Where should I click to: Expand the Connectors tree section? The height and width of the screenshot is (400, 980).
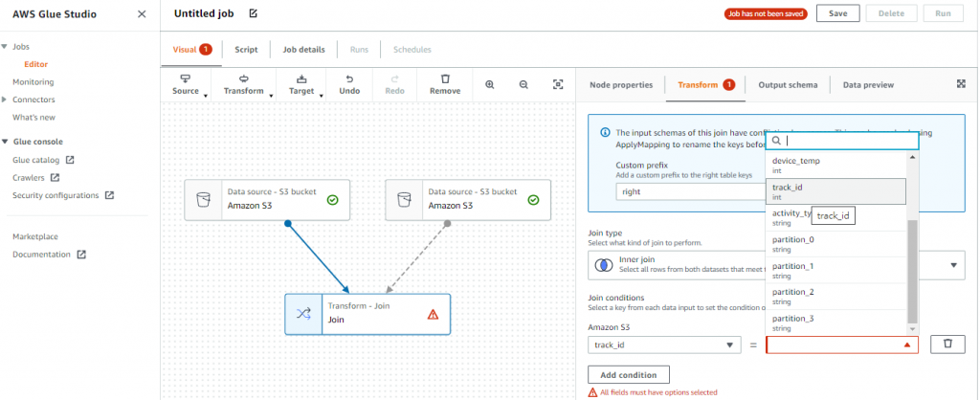tap(5, 100)
